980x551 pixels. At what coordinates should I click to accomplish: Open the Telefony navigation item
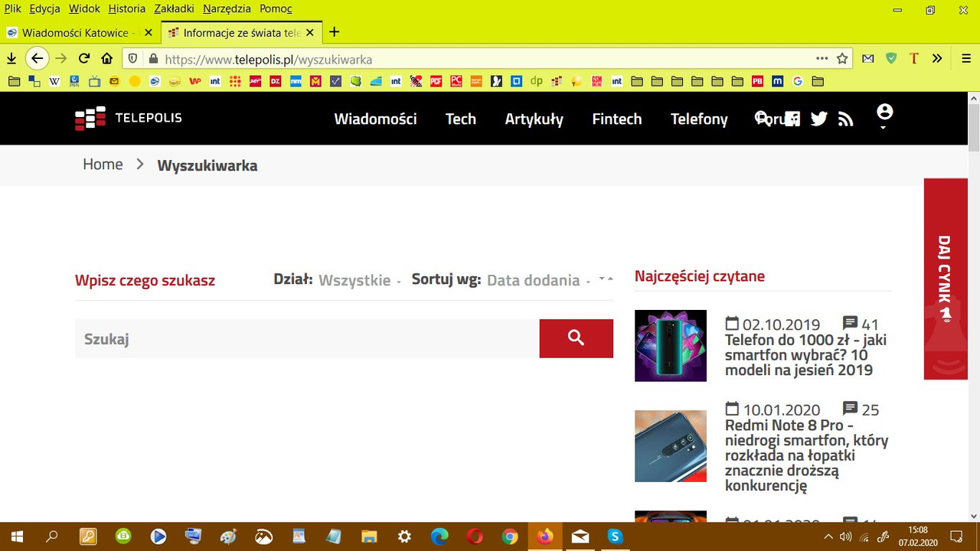click(x=699, y=119)
